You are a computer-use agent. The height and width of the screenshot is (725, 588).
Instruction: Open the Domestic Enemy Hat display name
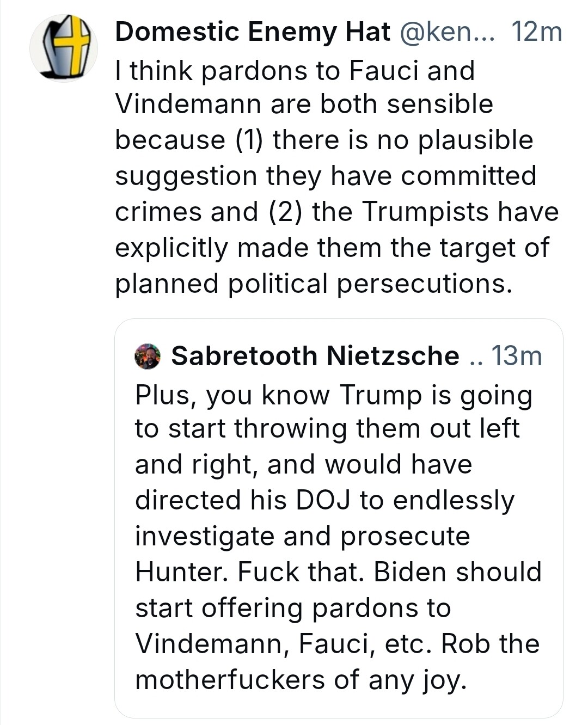pyautogui.click(x=253, y=33)
